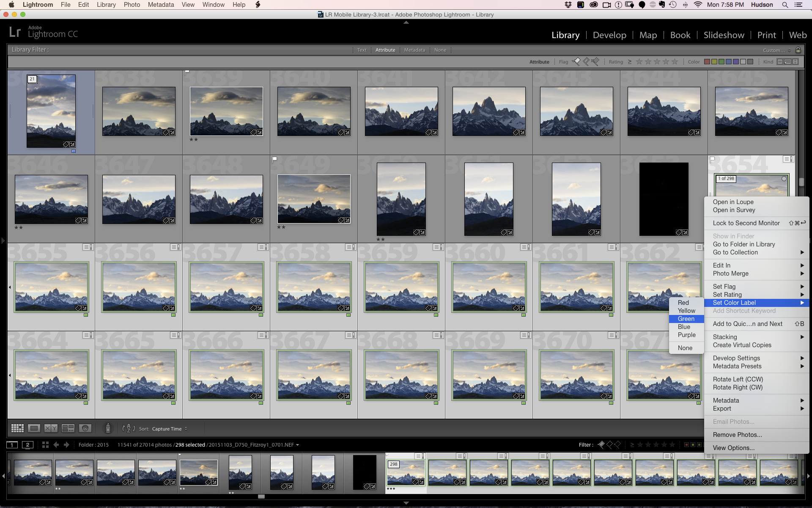The height and width of the screenshot is (508, 812).
Task: Toggle sort direction A-Z icon
Action: pos(129,428)
